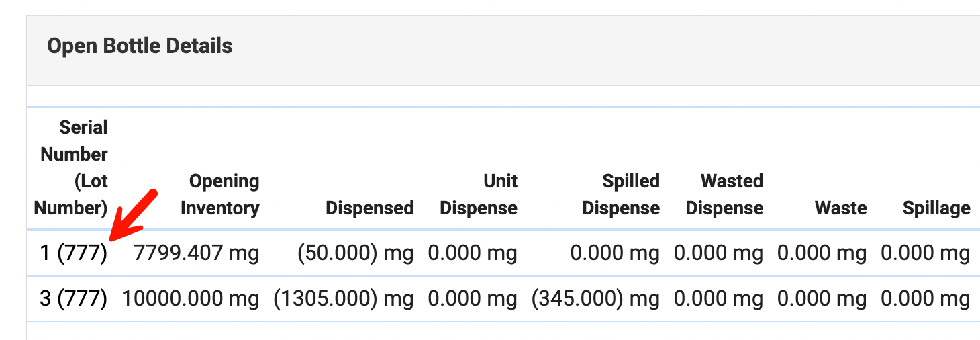Click Spilled Dispense value for serial 1
This screenshot has width=980, height=340.
[x=615, y=253]
